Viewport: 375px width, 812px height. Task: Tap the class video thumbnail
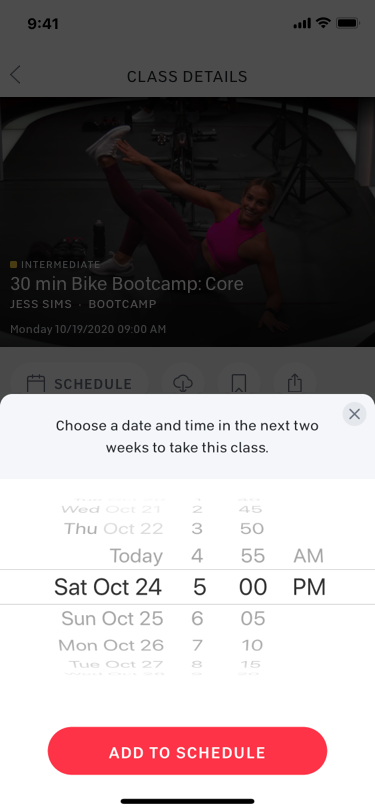(x=188, y=222)
